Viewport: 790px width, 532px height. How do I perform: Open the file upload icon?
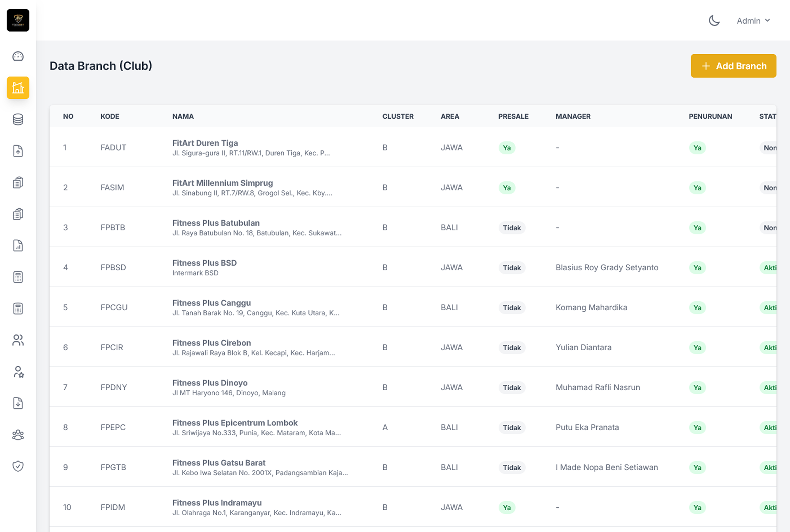pyautogui.click(x=18, y=151)
